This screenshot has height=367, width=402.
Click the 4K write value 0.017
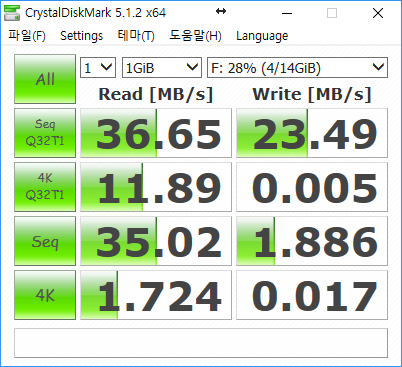click(312, 295)
